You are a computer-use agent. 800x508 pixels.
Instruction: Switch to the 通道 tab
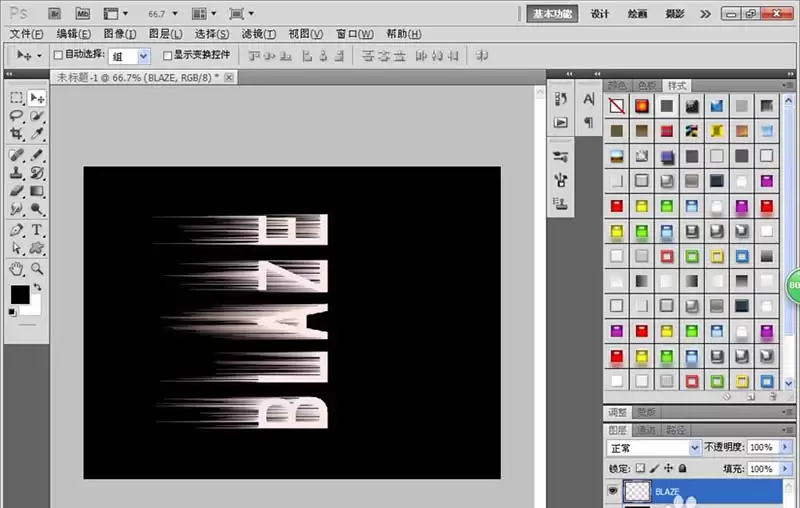(646, 430)
